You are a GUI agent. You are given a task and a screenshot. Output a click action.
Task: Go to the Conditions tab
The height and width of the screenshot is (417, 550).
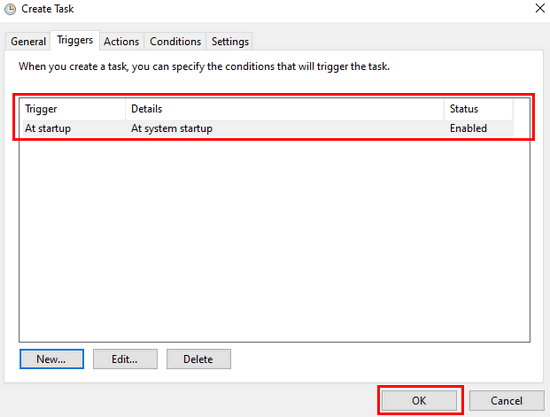(175, 41)
